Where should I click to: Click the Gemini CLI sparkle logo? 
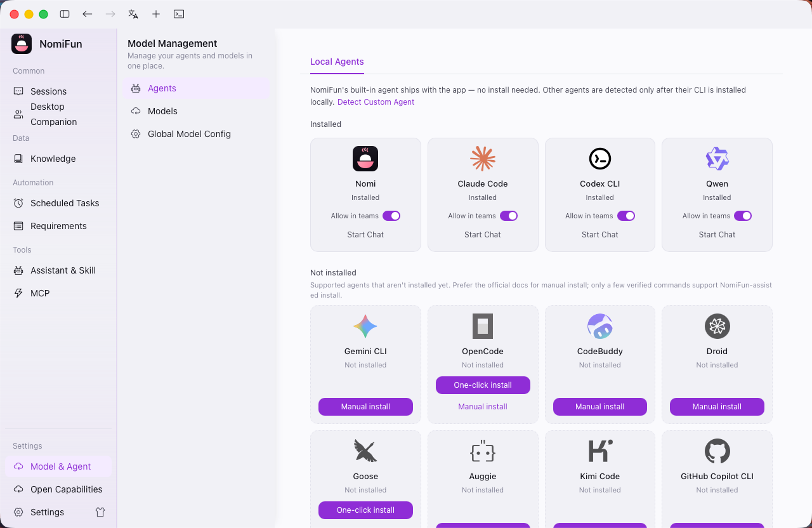coord(365,326)
